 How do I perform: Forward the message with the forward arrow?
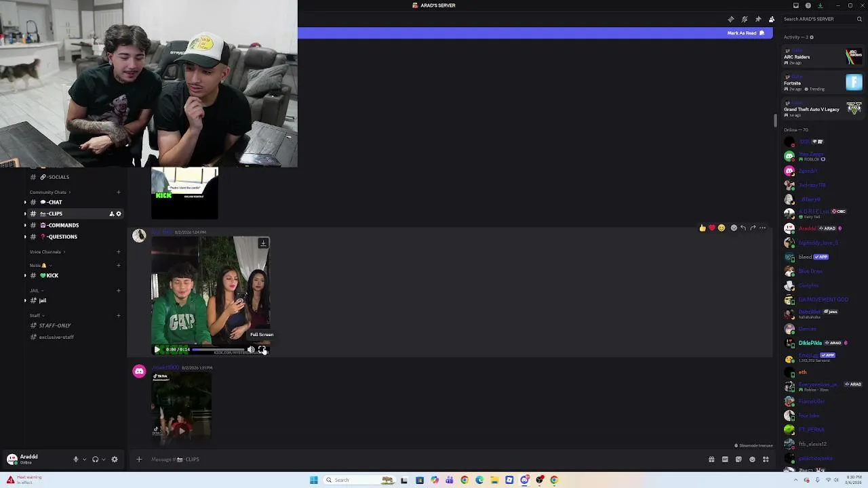pos(753,228)
